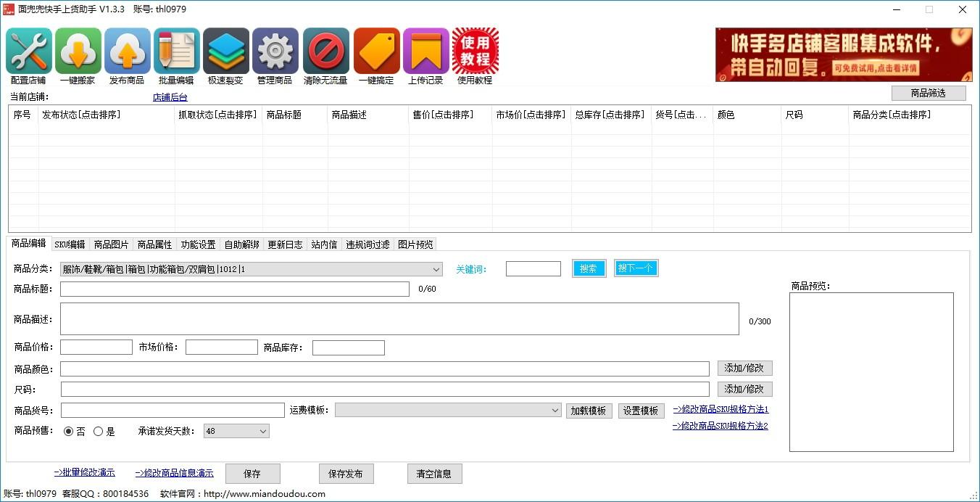980x502 pixels.
Task: Open the 站内信 tab
Action: point(324,244)
